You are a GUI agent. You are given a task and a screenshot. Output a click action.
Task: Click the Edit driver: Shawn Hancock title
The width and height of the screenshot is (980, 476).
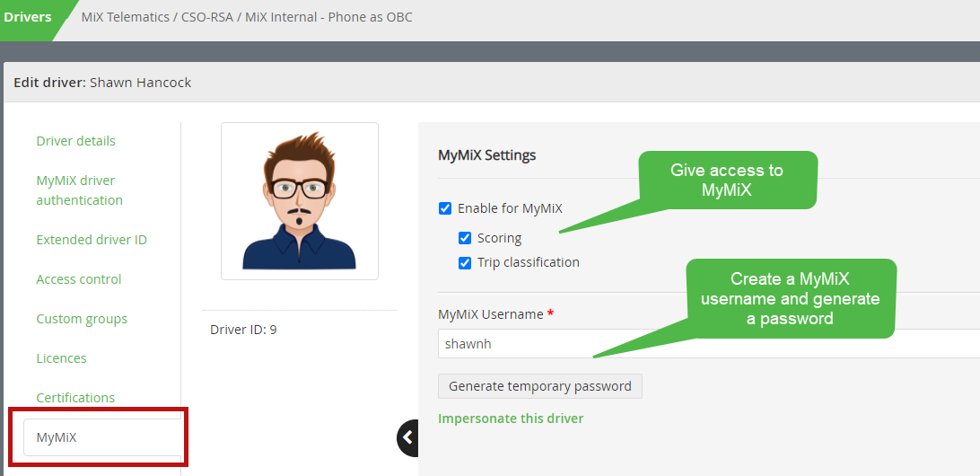tap(102, 82)
